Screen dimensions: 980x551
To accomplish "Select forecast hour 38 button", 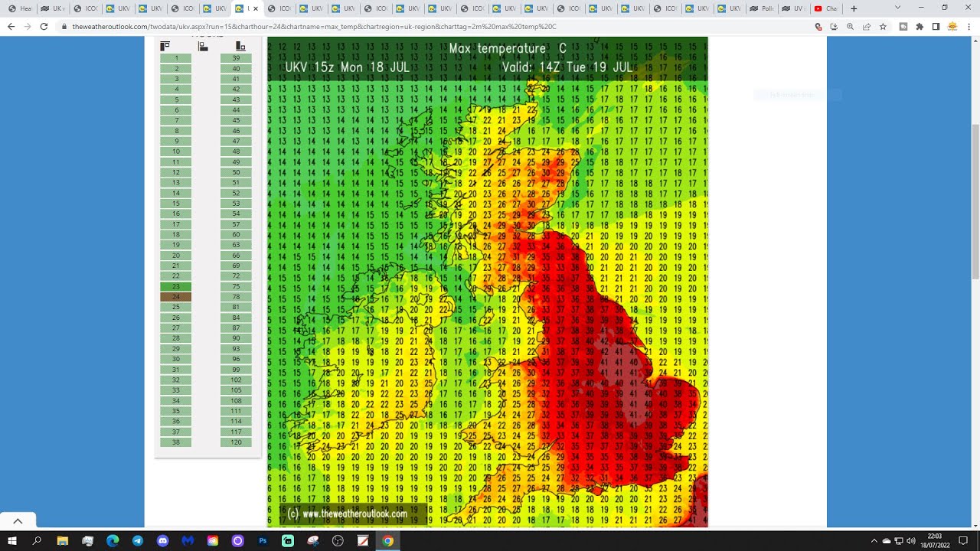I will click(176, 442).
